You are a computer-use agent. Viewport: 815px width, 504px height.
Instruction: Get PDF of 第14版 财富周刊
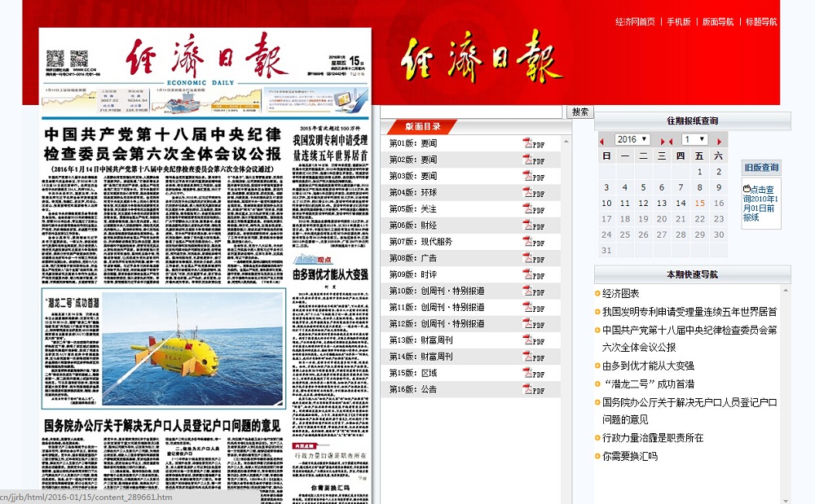[533, 357]
